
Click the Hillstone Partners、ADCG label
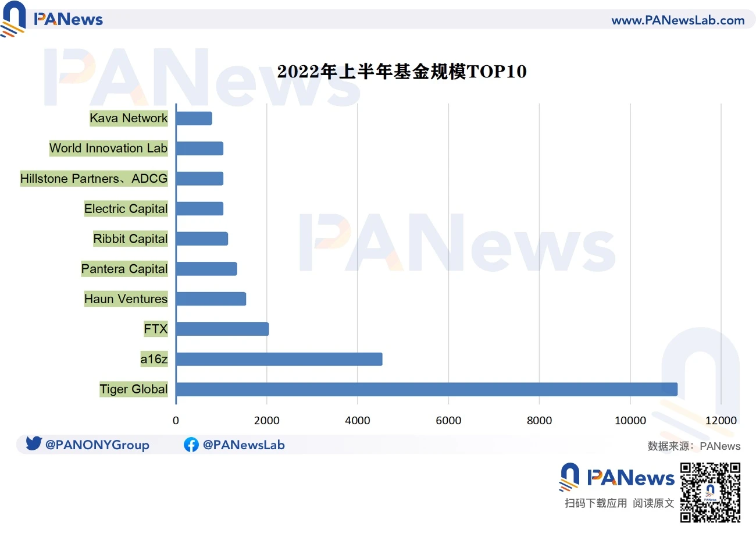(94, 179)
